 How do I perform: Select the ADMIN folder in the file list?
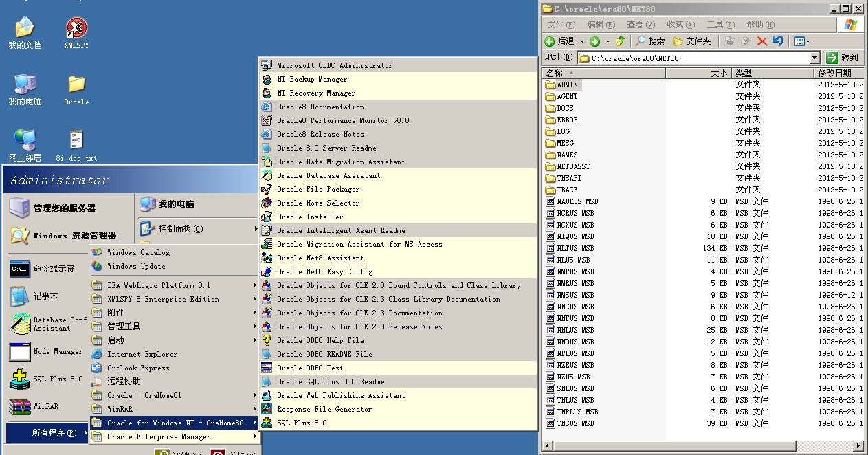(562, 85)
